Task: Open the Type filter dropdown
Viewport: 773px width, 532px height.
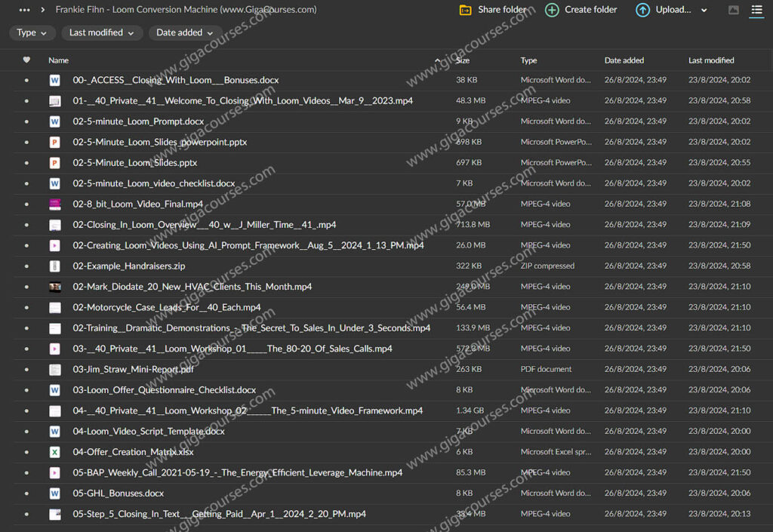Action: pos(32,32)
